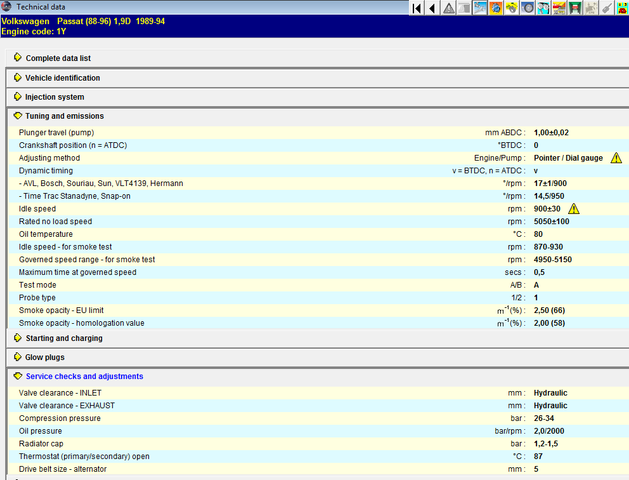Click the greyed-out key toolbar icon
The width and height of the screenshot is (629, 480).
[607, 8]
